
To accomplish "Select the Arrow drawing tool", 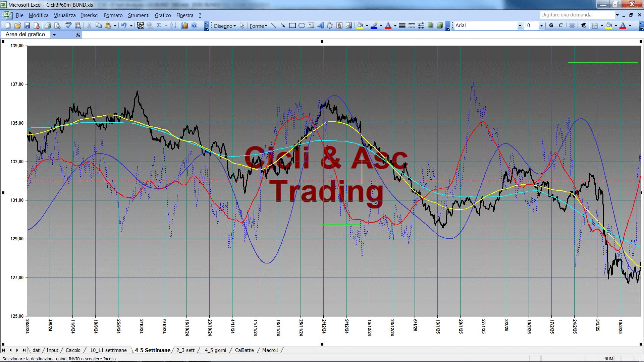I will point(283,25).
